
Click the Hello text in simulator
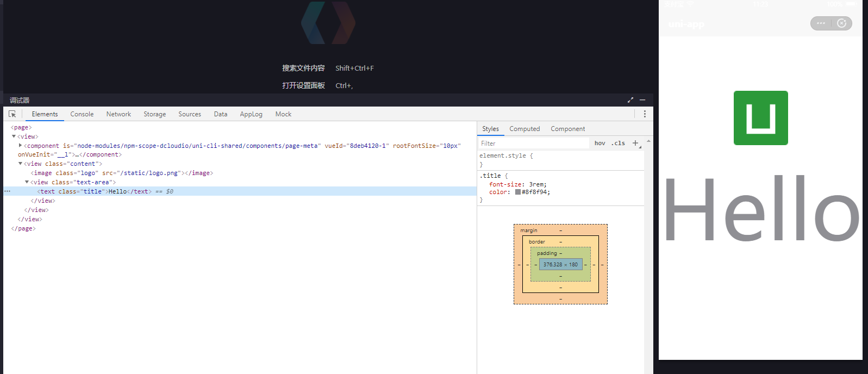[761, 208]
